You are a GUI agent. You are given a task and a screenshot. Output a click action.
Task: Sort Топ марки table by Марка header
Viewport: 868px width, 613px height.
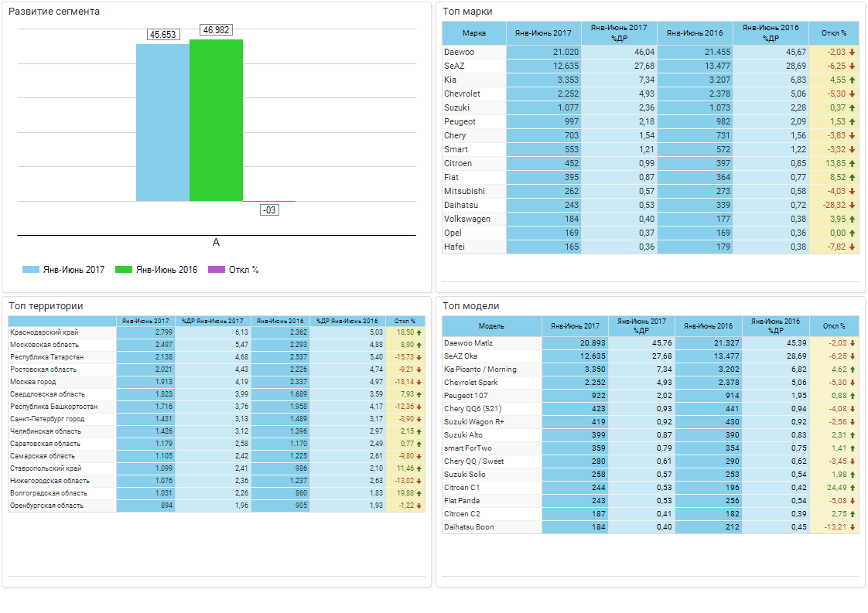coord(473,33)
